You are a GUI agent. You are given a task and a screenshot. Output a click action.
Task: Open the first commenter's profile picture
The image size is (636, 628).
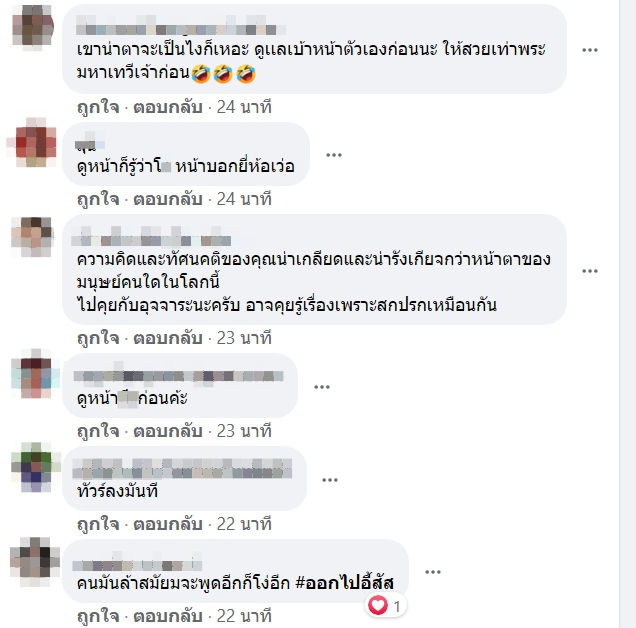33,26
